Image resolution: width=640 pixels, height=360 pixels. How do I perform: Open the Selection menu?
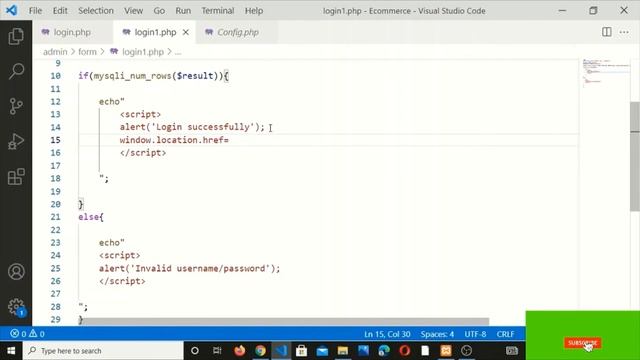click(x=96, y=11)
